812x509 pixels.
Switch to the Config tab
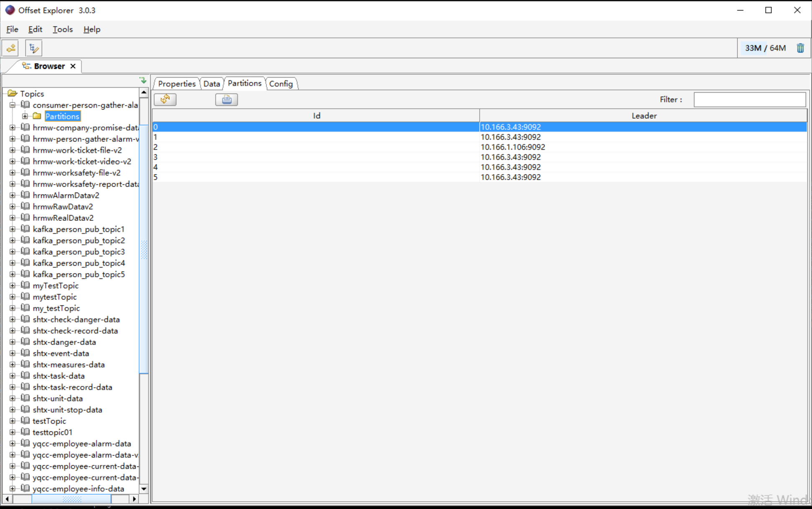click(x=281, y=84)
